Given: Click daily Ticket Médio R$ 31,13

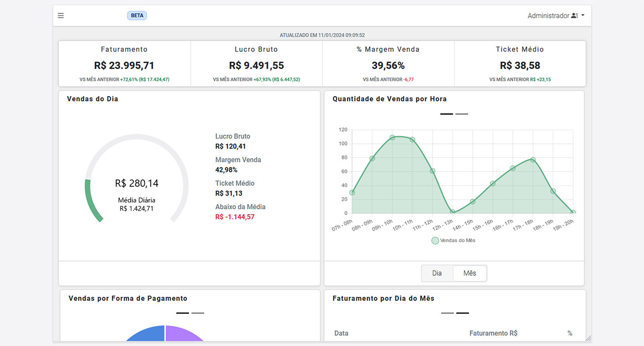Looking at the screenshot, I should [229, 193].
